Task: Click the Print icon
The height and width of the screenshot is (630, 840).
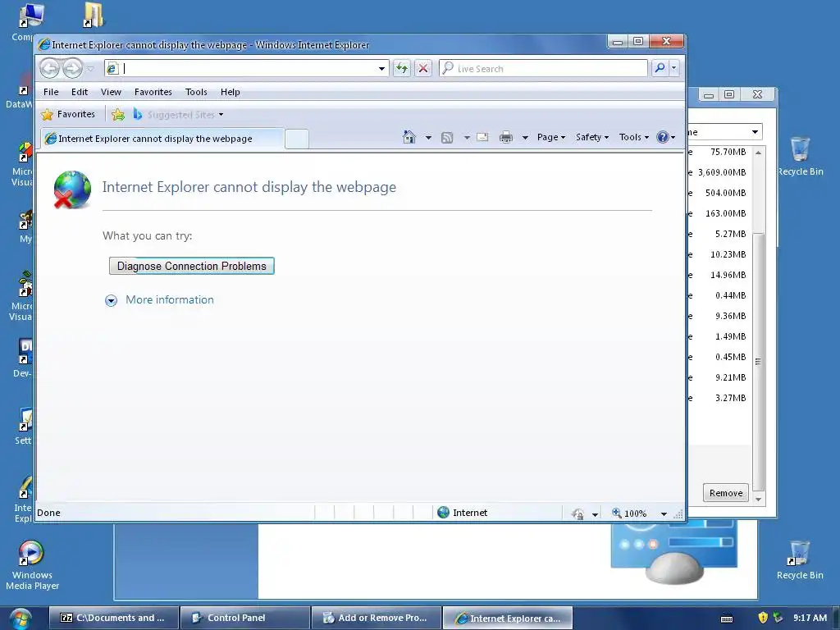Action: coord(506,138)
